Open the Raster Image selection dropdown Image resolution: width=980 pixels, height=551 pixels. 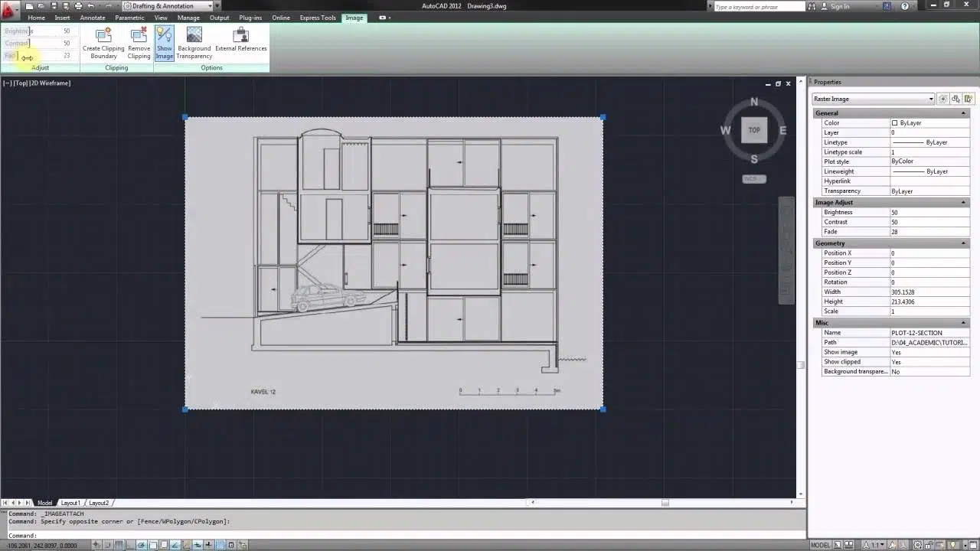(931, 99)
